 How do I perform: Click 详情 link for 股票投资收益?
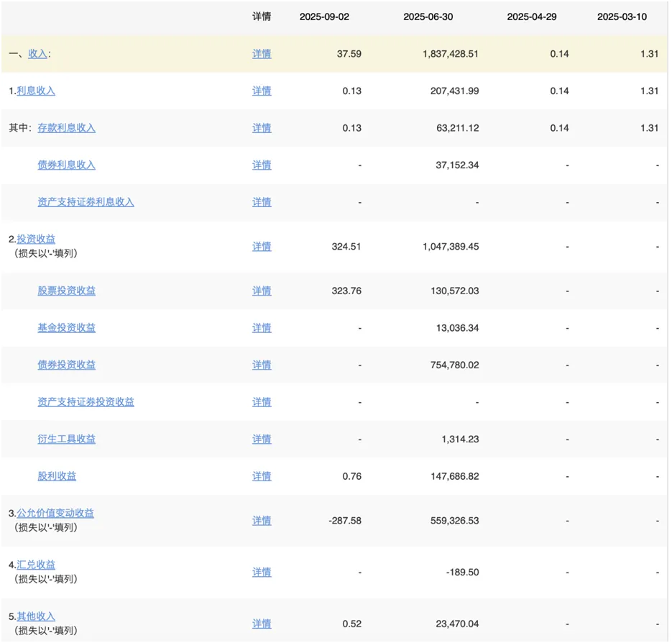point(262,291)
